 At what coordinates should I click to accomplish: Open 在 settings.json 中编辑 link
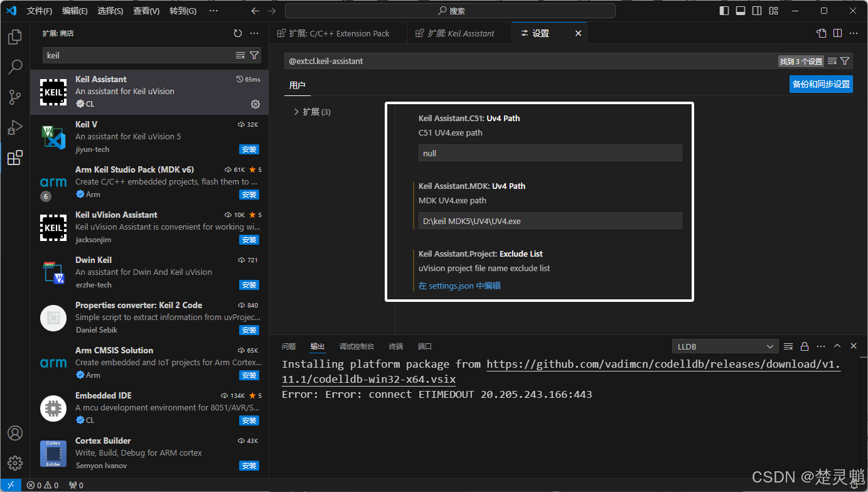pyautogui.click(x=459, y=286)
